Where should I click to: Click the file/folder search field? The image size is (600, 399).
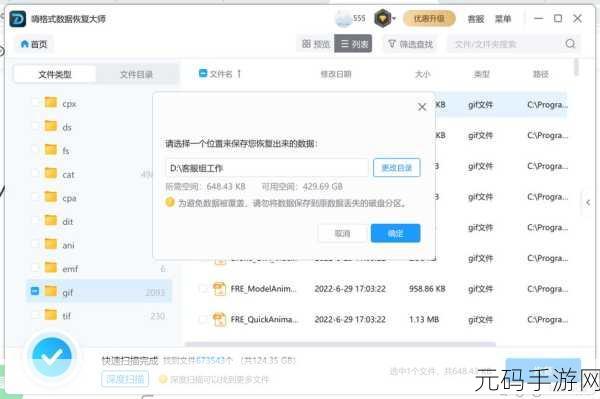[505, 44]
